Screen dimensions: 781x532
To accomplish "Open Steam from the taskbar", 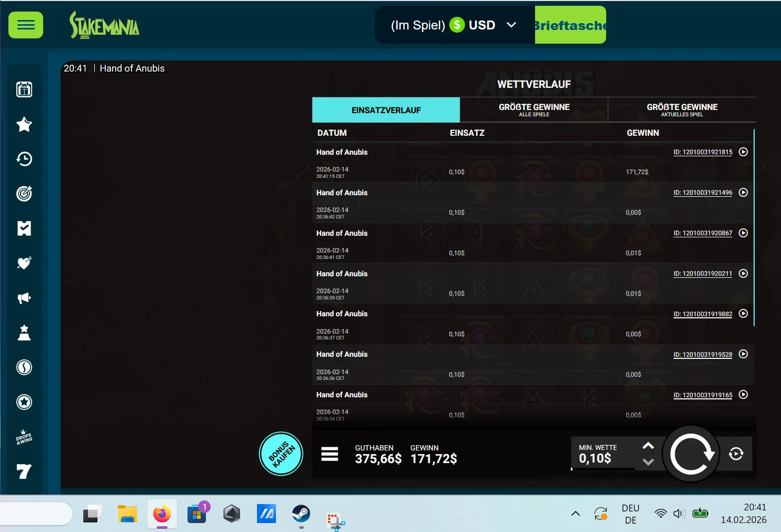I will [x=301, y=514].
